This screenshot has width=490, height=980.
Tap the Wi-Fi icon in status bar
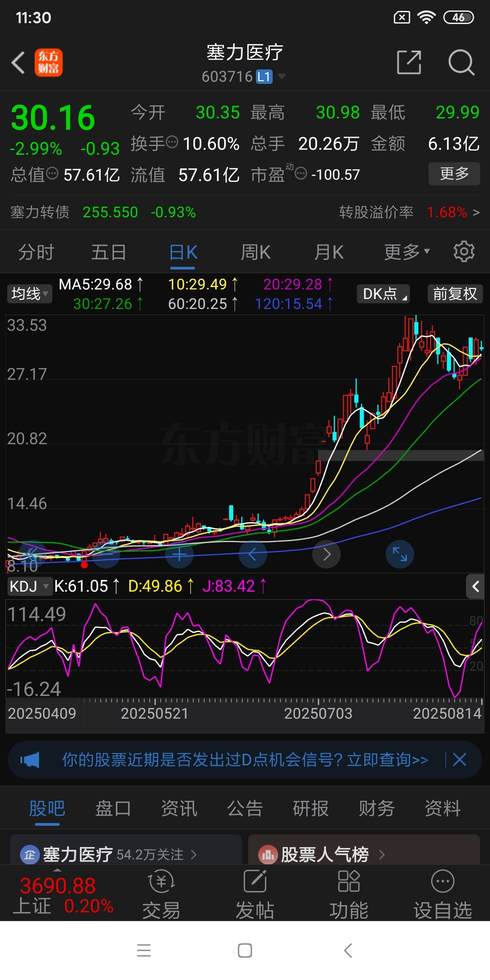coord(426,18)
